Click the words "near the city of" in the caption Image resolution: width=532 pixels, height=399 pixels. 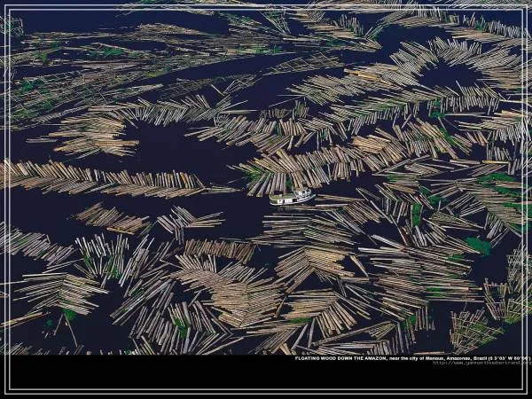406,358
